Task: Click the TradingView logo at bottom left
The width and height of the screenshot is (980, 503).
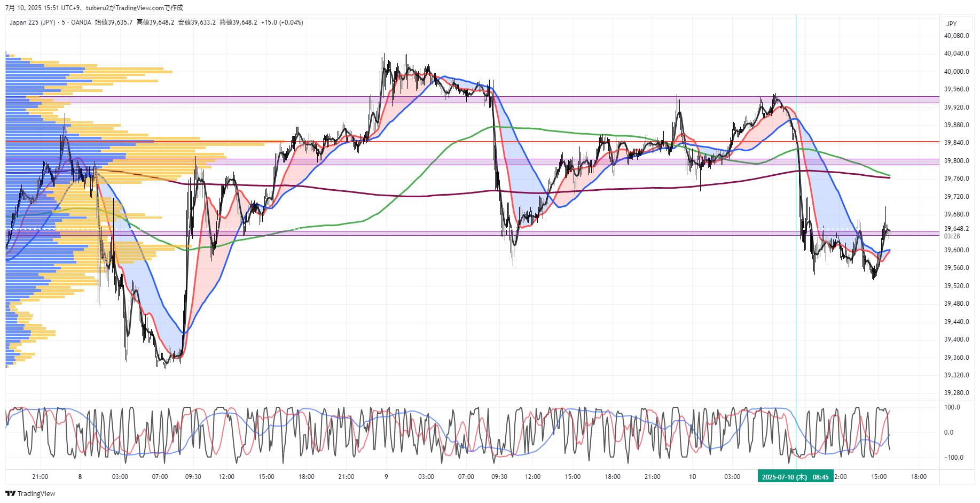Action: click(30, 493)
